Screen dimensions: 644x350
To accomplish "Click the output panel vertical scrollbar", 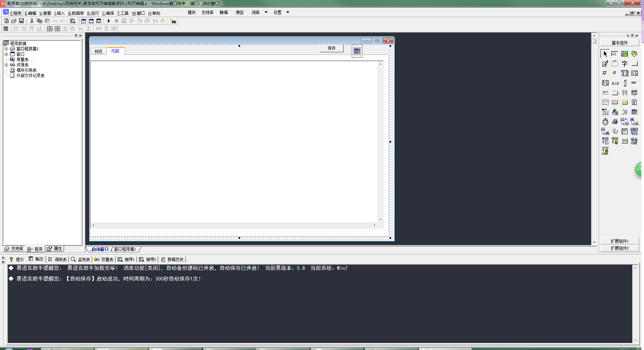I will 635,304.
